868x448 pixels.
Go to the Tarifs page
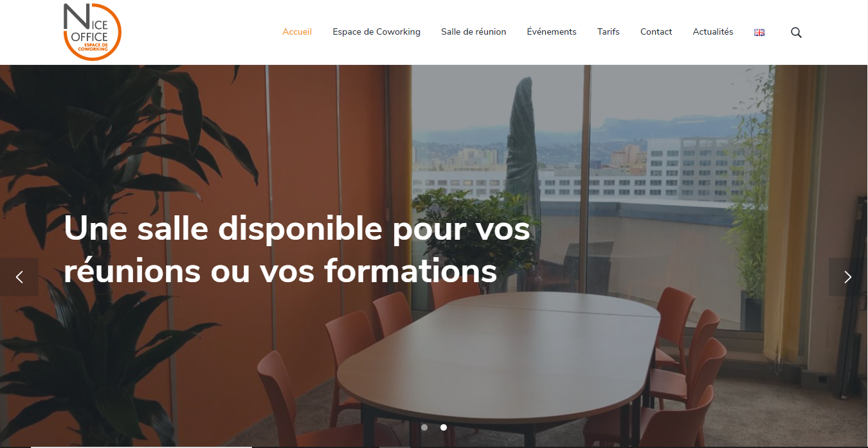(x=608, y=31)
